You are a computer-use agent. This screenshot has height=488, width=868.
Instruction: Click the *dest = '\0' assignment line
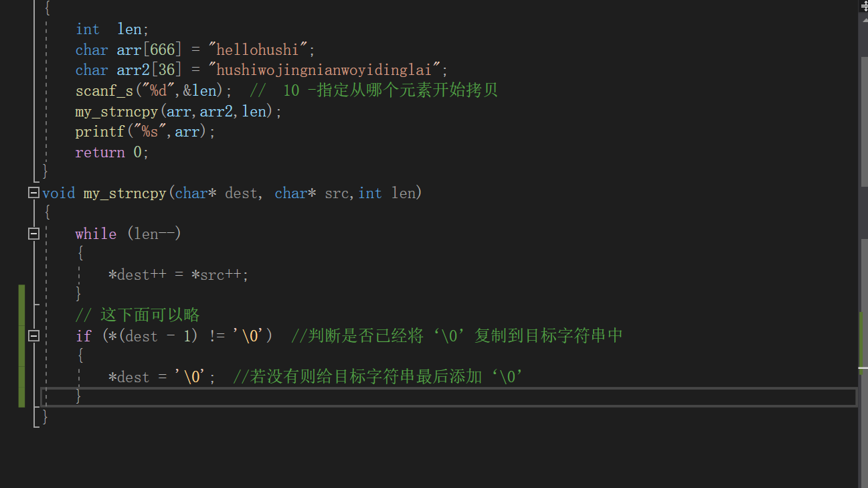pyautogui.click(x=162, y=377)
